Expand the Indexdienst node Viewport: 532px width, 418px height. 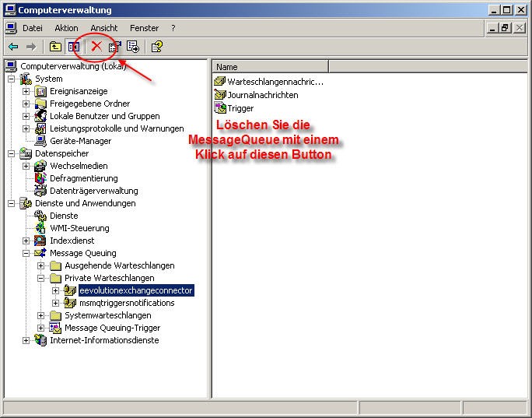coord(26,241)
